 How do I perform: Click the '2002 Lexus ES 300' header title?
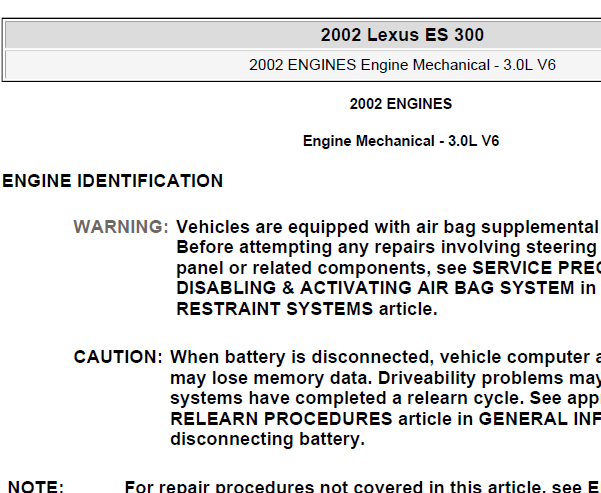pyautogui.click(x=402, y=35)
